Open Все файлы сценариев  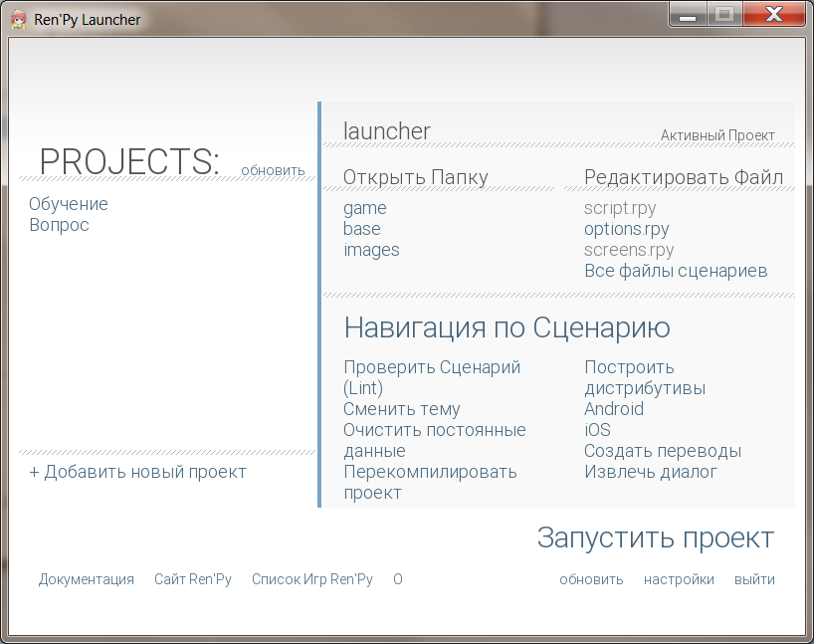[x=676, y=271]
